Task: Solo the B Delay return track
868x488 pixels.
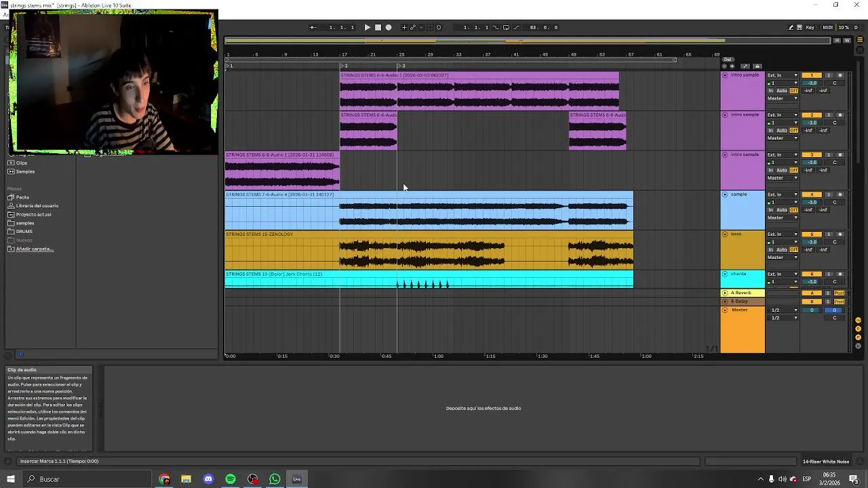Action: (x=828, y=302)
